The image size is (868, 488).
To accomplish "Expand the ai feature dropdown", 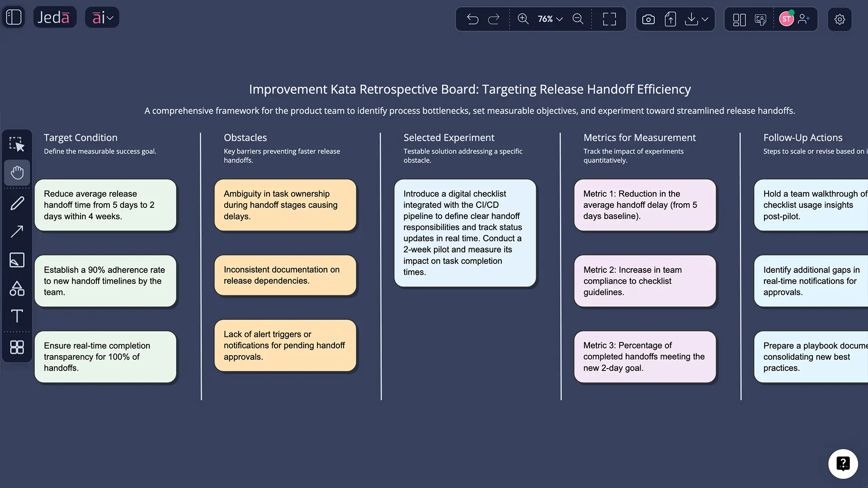I will coord(102,17).
